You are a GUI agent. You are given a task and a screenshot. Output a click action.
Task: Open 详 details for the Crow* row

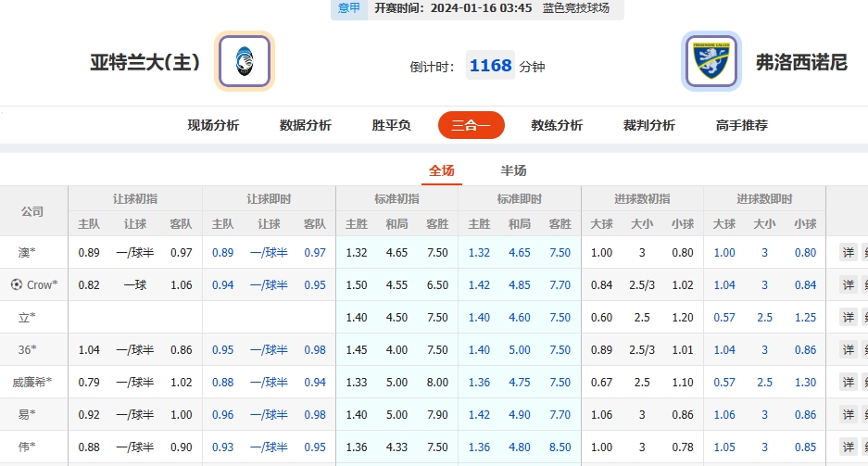tap(848, 285)
